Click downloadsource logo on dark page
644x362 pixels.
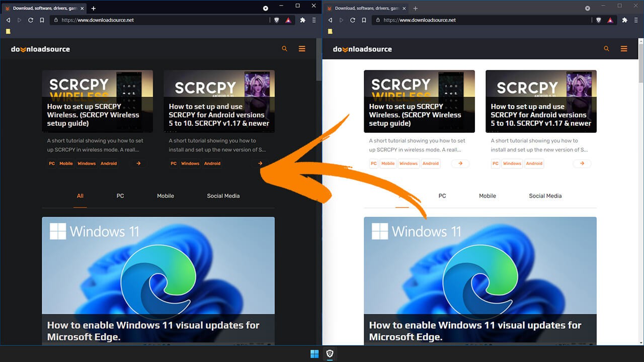click(40, 49)
